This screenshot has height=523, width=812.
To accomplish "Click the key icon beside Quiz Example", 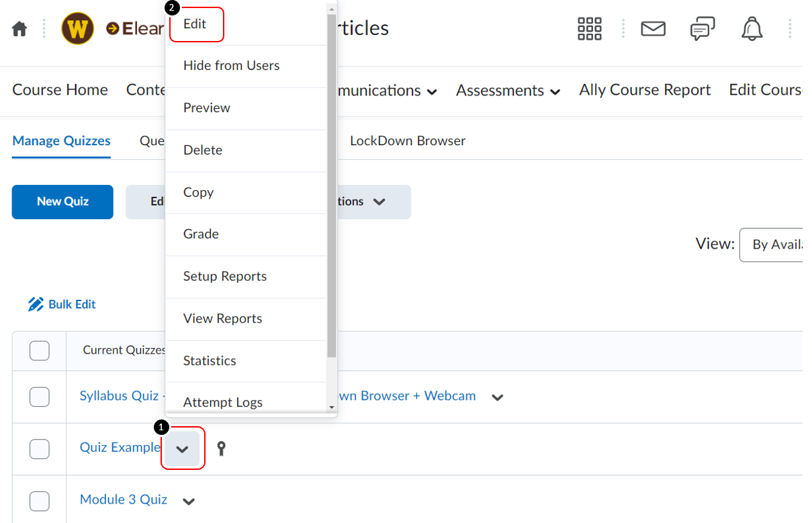I will tap(221, 448).
